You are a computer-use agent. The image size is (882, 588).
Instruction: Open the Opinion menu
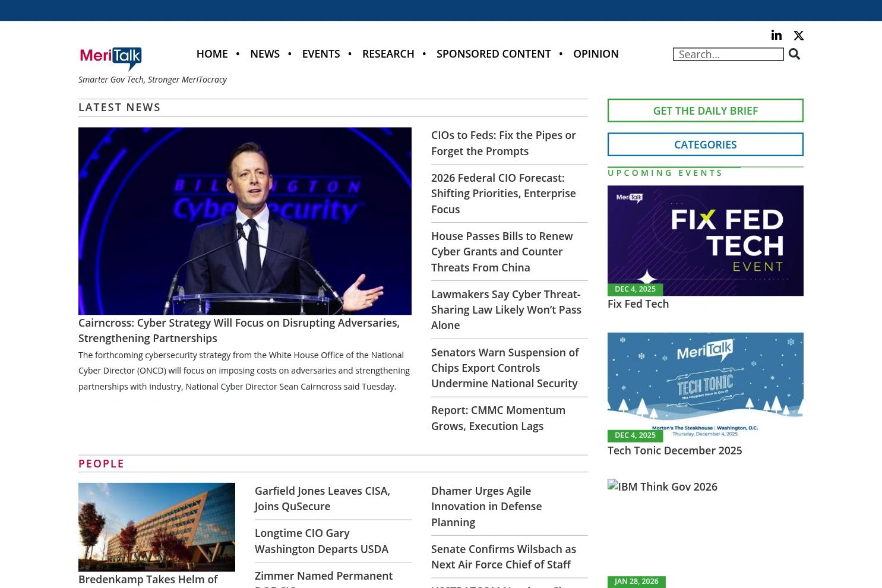tap(596, 53)
